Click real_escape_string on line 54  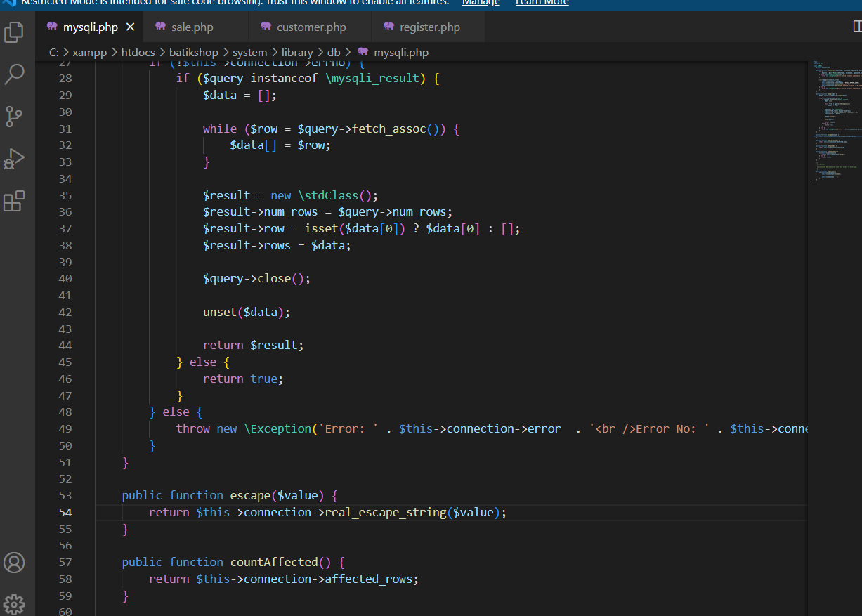click(x=386, y=512)
